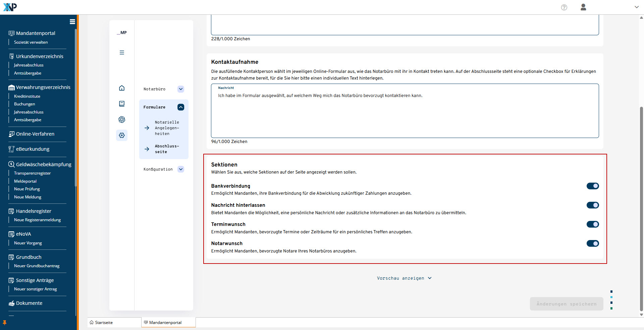Select the Konfiguration menu label
This screenshot has height=330, width=644.
click(x=158, y=169)
